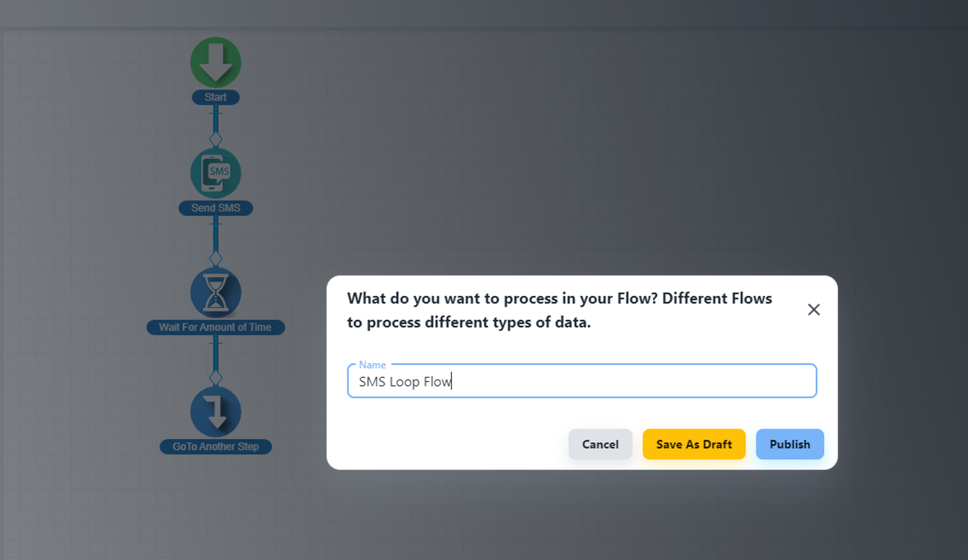Click the diamond connector below Start
This screenshot has width=968, height=560.
click(216, 139)
